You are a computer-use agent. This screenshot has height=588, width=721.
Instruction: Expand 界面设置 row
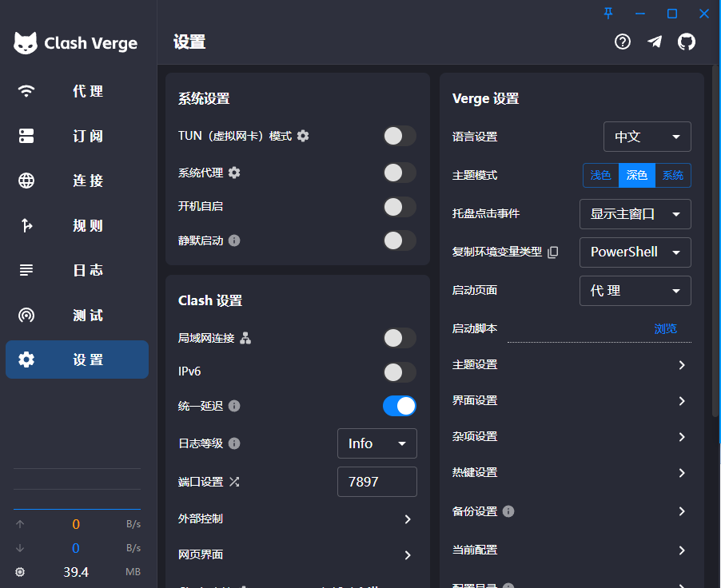point(572,400)
